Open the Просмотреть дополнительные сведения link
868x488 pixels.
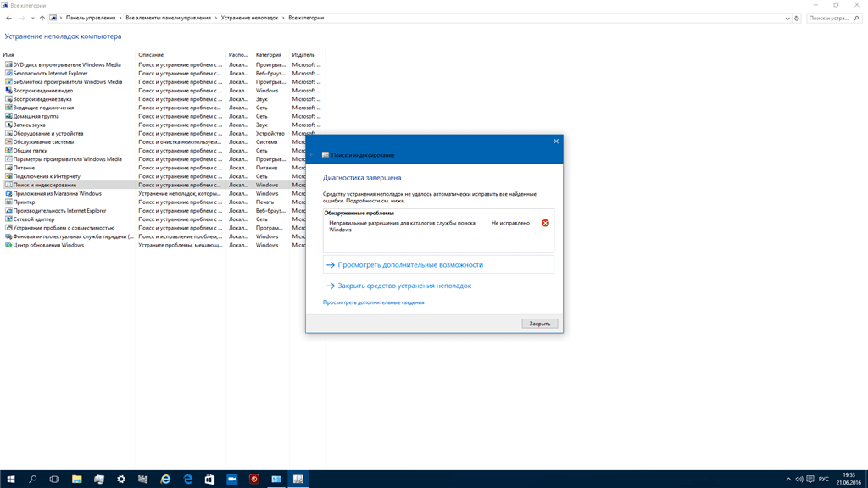373,302
